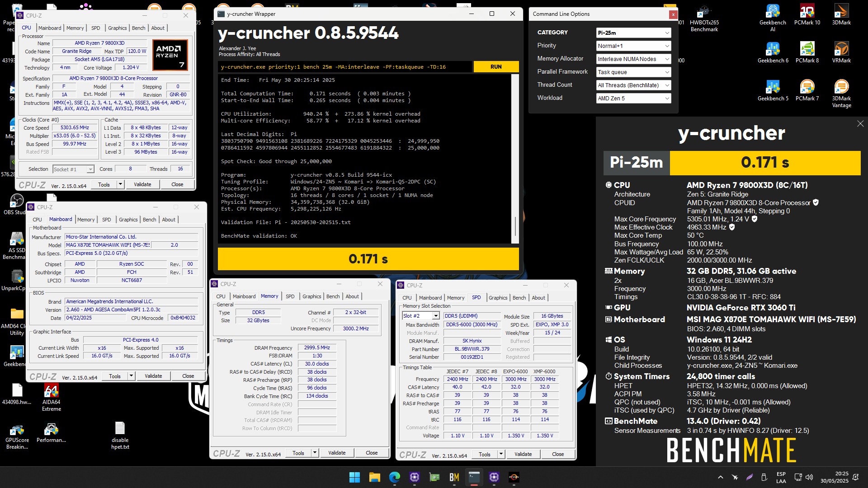Click verified shield next to CPUID
This screenshot has width=868, height=488.
coord(816,203)
